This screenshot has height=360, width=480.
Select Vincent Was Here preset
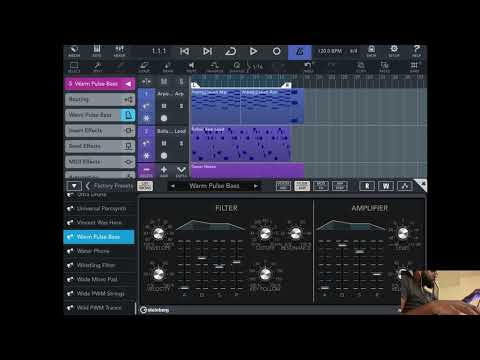pos(99,223)
